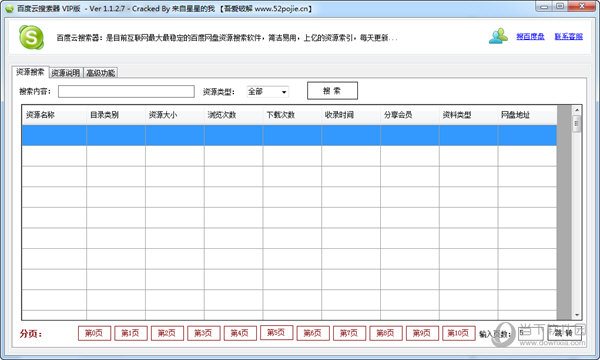Click the users icon beside 搜百度盘
The width and height of the screenshot is (600, 360).
[x=498, y=36]
